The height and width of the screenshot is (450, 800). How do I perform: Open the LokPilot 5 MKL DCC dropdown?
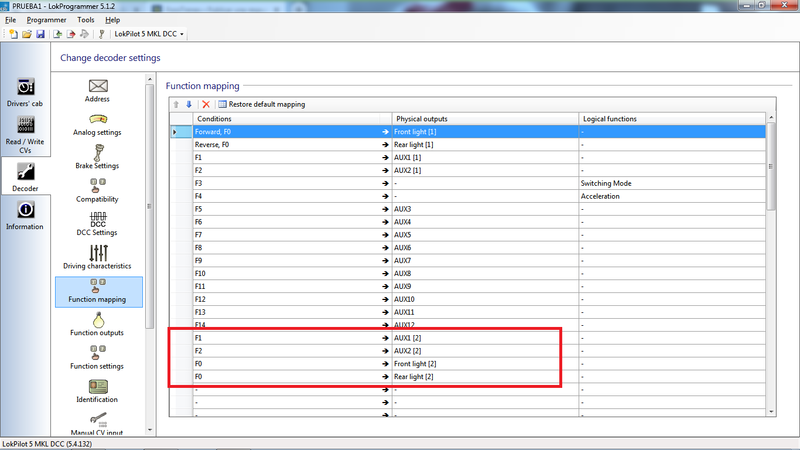[148, 34]
